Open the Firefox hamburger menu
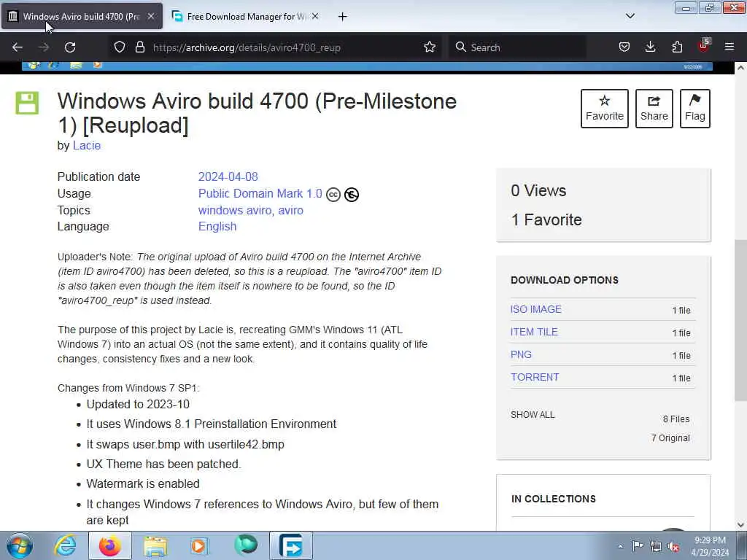The image size is (747, 560). tap(729, 47)
